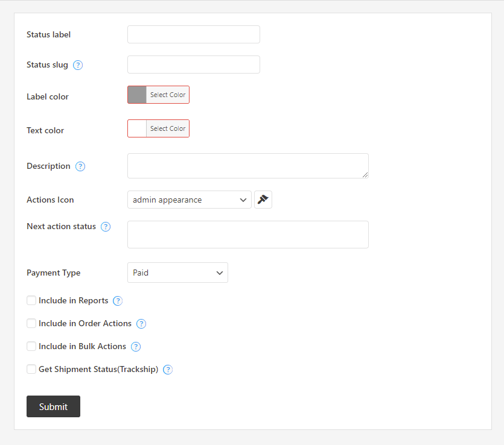Click the help icon next to Description
Screen dimensions: 504x445
80,166
